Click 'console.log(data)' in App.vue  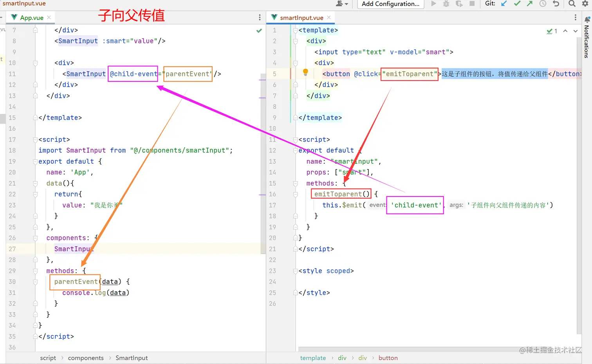pyautogui.click(x=96, y=293)
